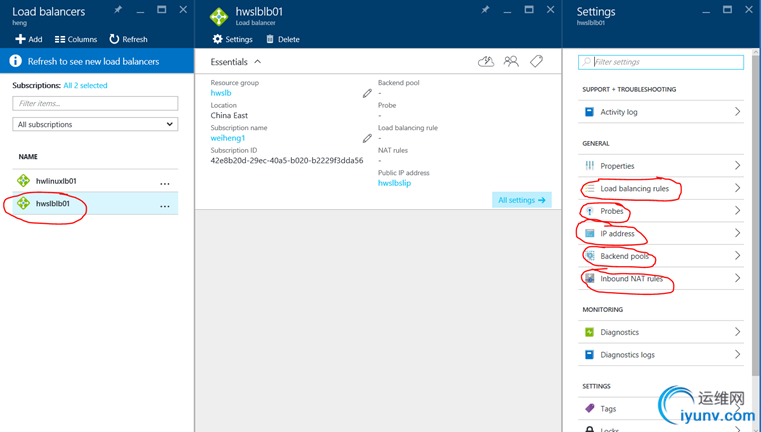Focus the 'Filter settings' search field
The image size is (761, 432).
pos(661,62)
